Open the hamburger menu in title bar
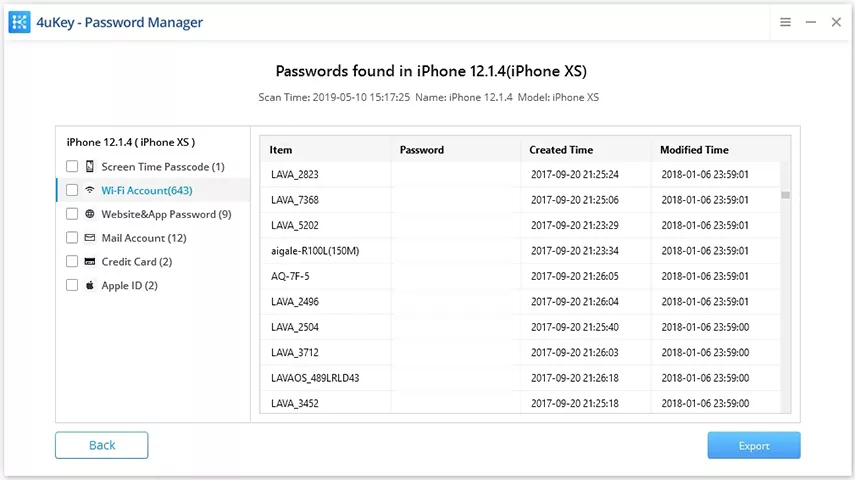Image resolution: width=855 pixels, height=480 pixels. (786, 22)
